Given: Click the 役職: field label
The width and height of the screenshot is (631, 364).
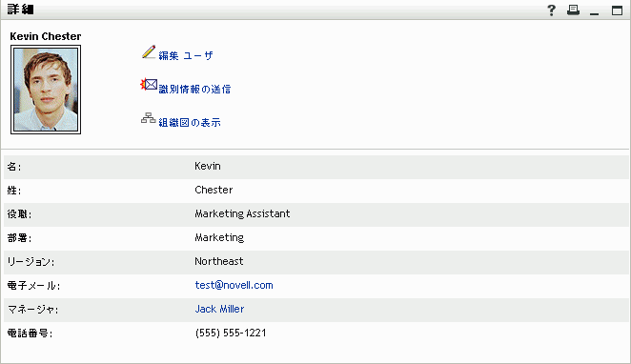Looking at the screenshot, I should pos(19,214).
